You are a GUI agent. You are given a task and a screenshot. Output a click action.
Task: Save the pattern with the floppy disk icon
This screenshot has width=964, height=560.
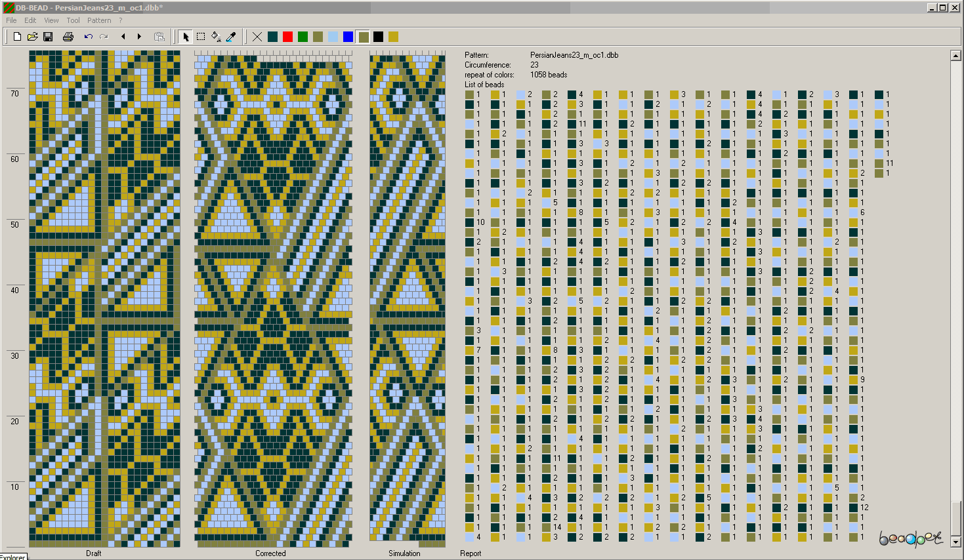(x=48, y=37)
